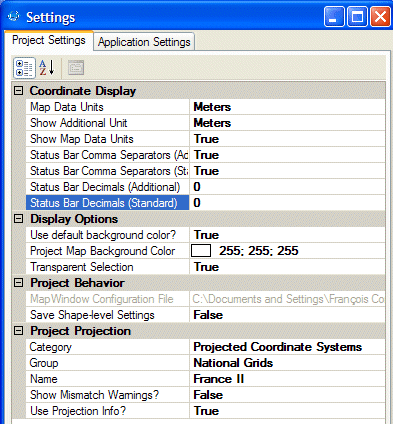Collapse the Coordinate Display section
Screen dimensions: 393x424
tap(19, 91)
